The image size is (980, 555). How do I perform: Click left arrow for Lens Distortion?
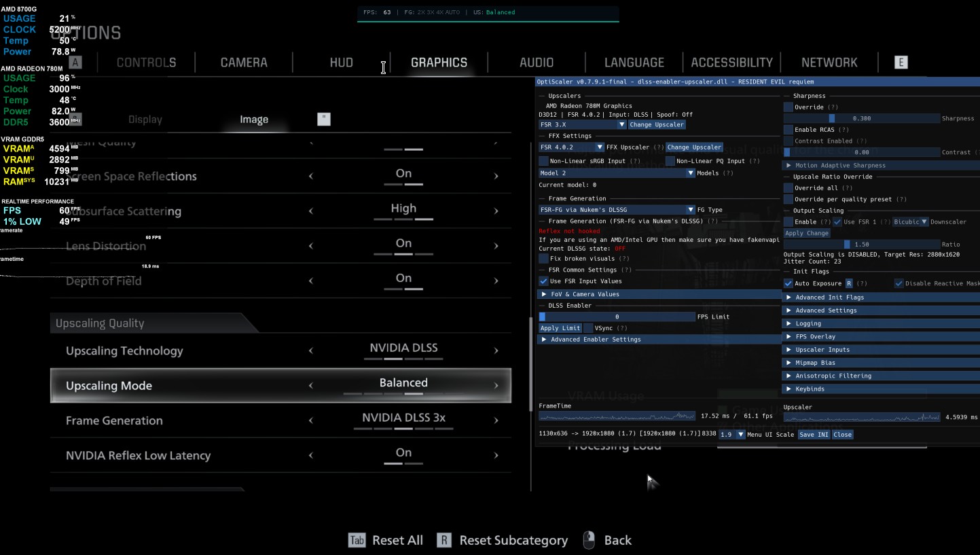(x=311, y=246)
